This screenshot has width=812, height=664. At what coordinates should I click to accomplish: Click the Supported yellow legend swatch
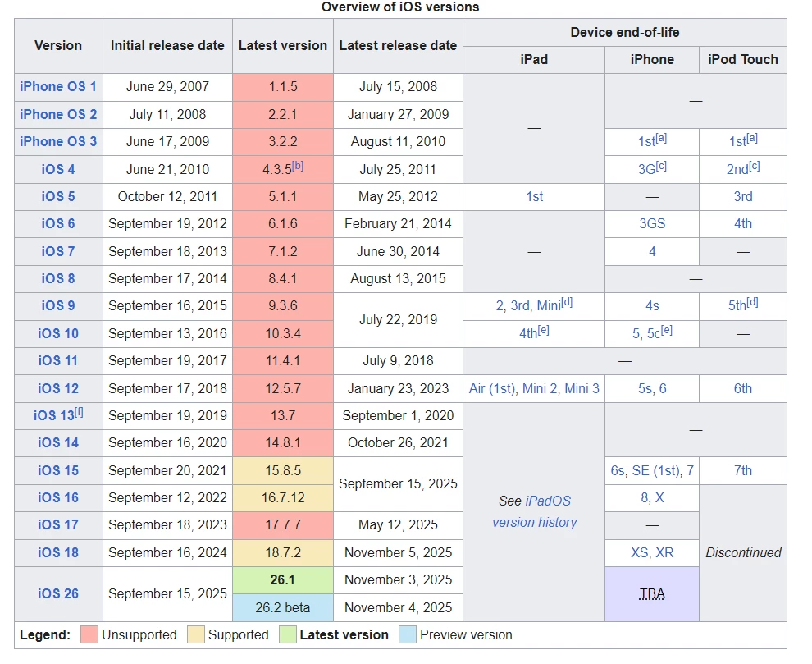point(196,634)
